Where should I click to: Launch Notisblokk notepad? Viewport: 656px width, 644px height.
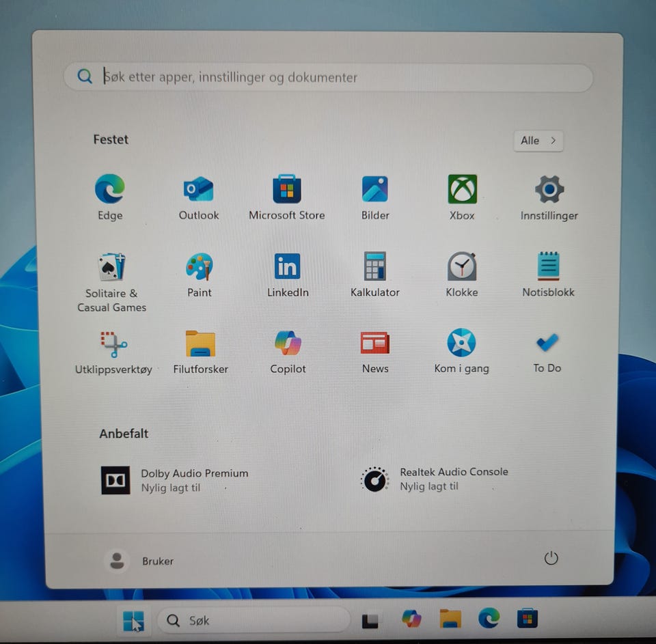548,275
